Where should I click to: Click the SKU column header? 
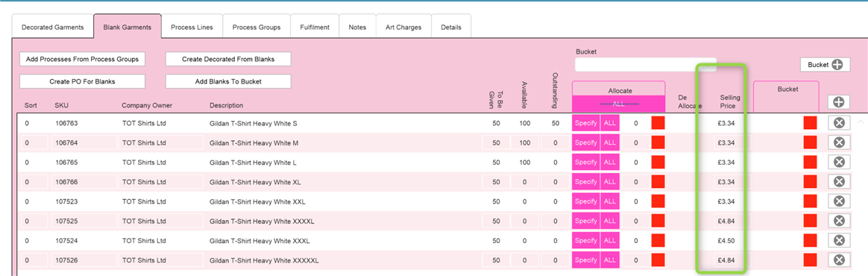pyautogui.click(x=61, y=105)
